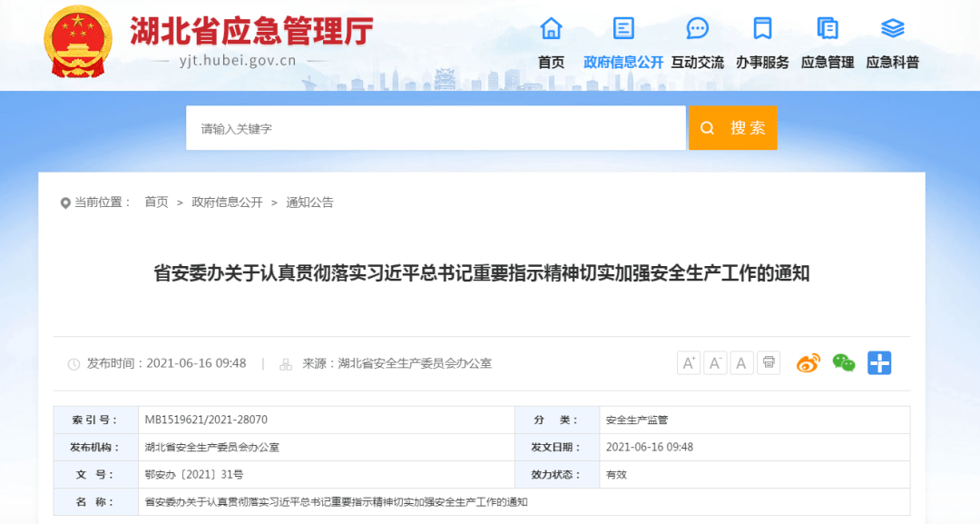This screenshot has width=980, height=524.
Task: Open the 政府信息公开 navigation tab
Action: click(623, 62)
